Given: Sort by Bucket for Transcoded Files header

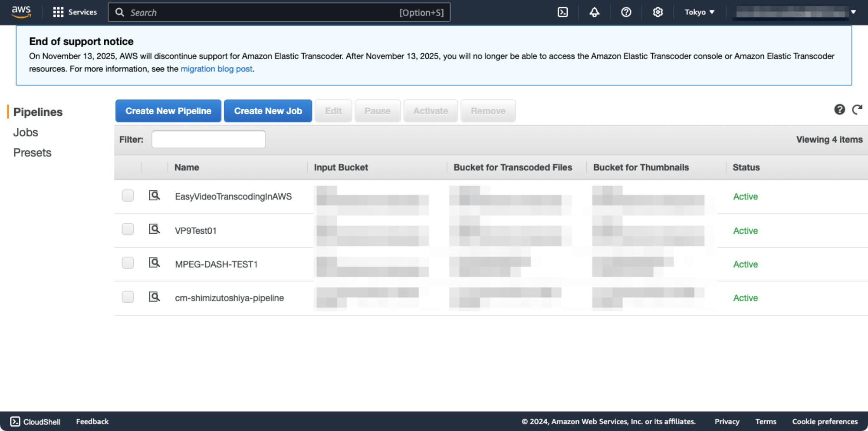Looking at the screenshot, I should (x=513, y=167).
